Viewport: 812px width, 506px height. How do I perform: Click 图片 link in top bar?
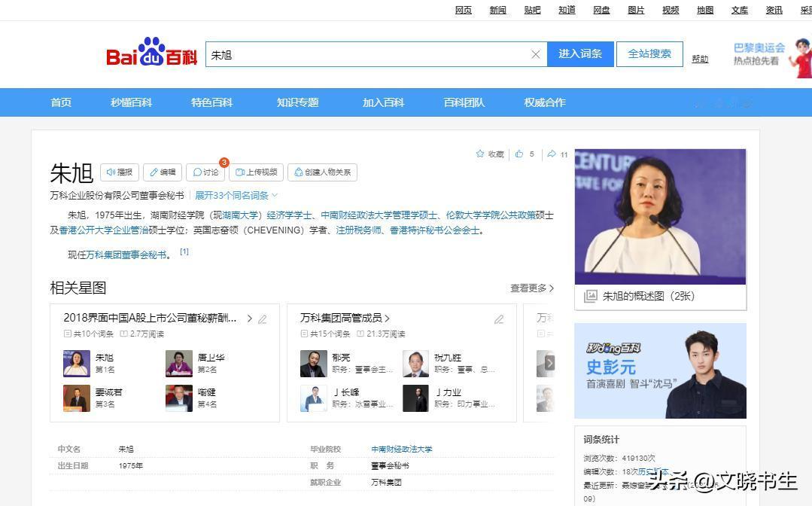point(636,10)
